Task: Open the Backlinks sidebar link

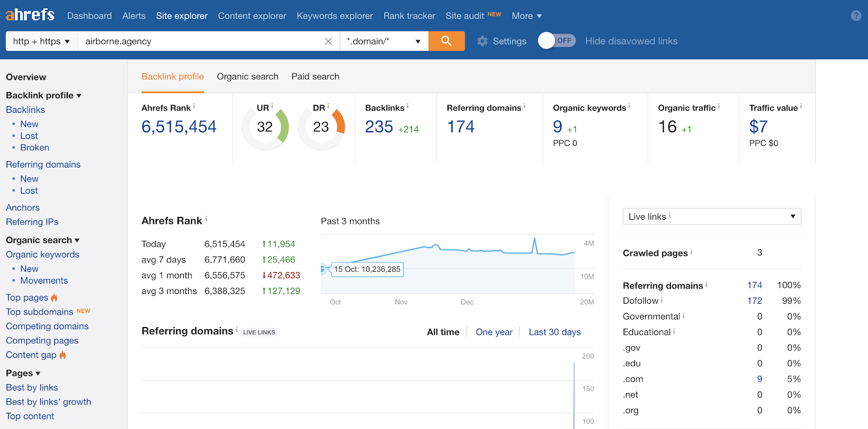Action: pyautogui.click(x=25, y=110)
